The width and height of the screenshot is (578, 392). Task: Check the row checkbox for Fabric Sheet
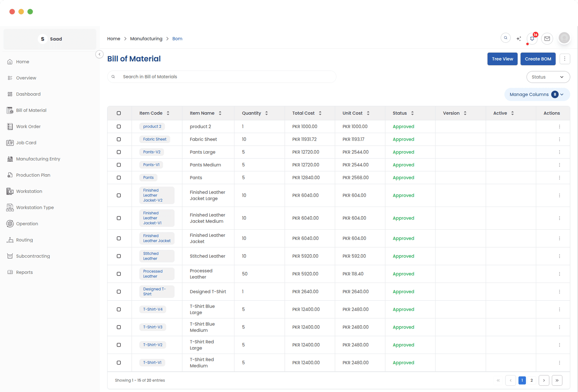coord(119,139)
